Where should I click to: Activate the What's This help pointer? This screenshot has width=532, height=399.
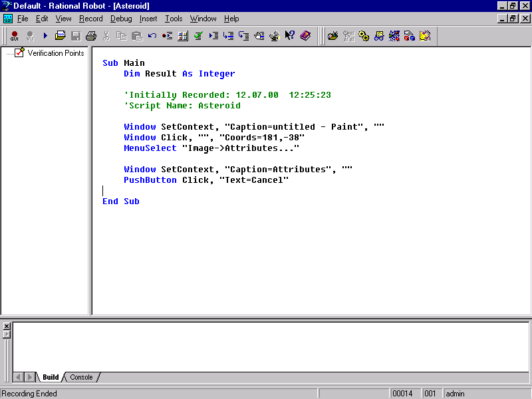[290, 36]
